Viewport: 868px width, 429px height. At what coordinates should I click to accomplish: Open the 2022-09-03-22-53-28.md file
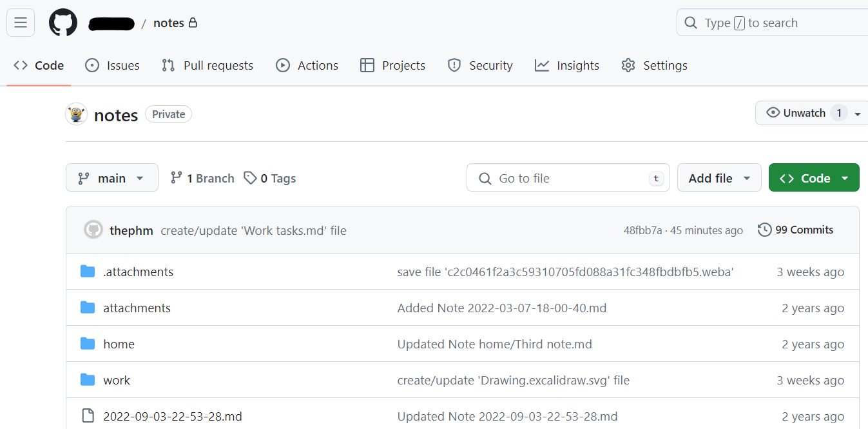click(x=173, y=416)
